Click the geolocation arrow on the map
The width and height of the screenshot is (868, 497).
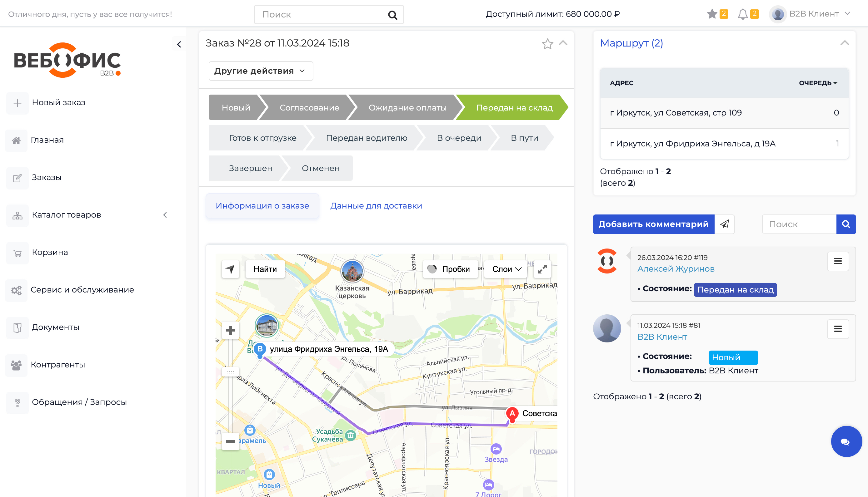pyautogui.click(x=230, y=269)
